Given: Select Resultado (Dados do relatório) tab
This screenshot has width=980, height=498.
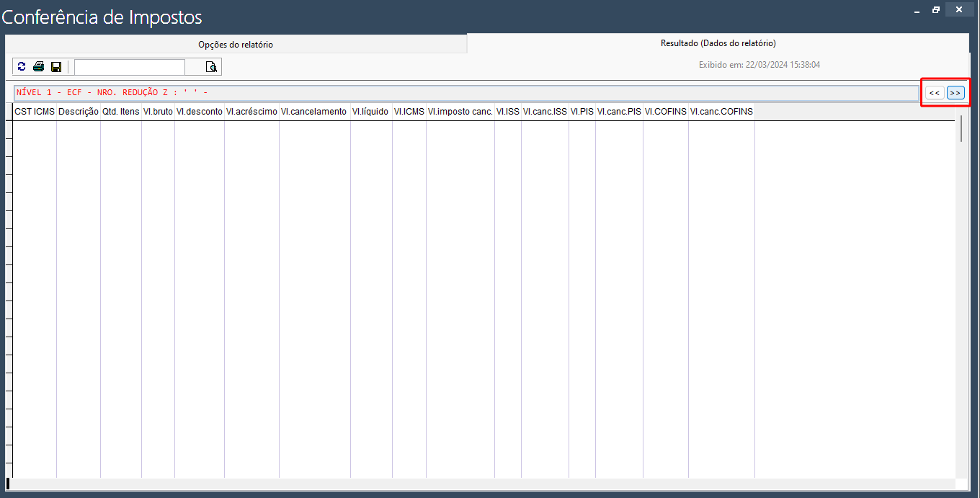Looking at the screenshot, I should [x=718, y=43].
